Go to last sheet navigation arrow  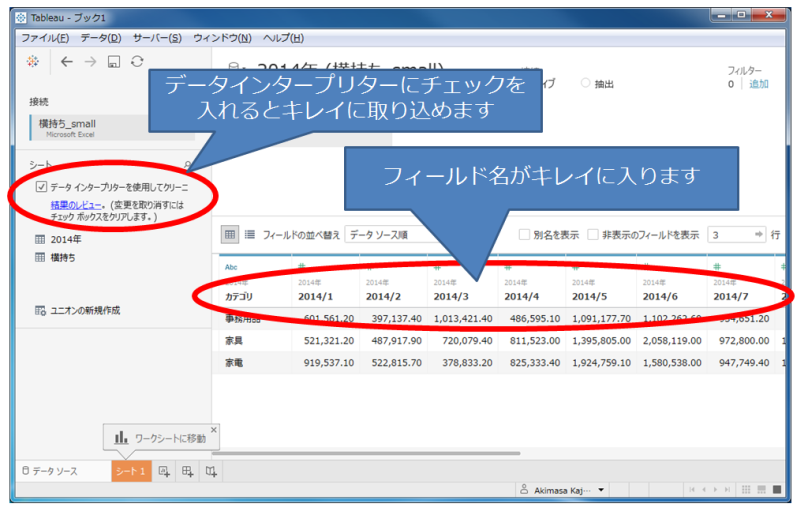pos(727,490)
